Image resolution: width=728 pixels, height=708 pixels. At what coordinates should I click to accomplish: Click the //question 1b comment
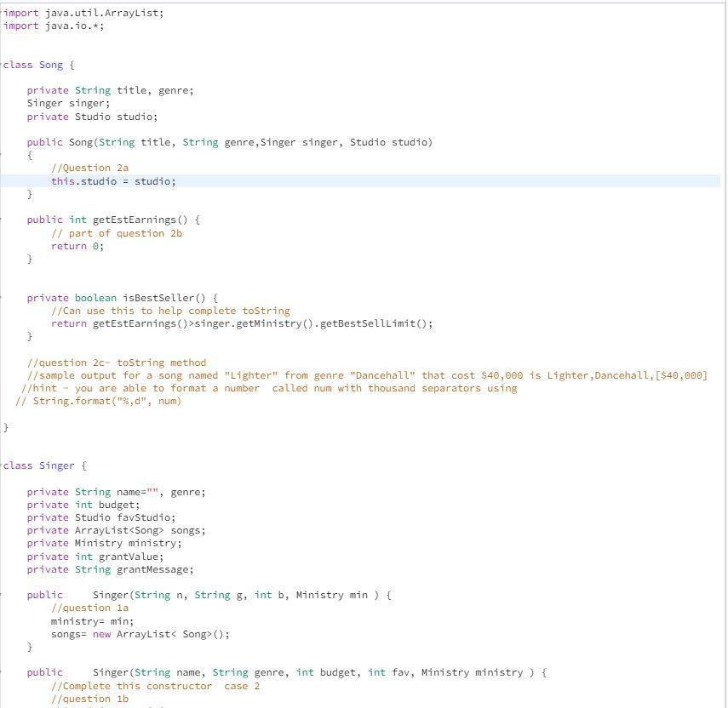(90, 699)
